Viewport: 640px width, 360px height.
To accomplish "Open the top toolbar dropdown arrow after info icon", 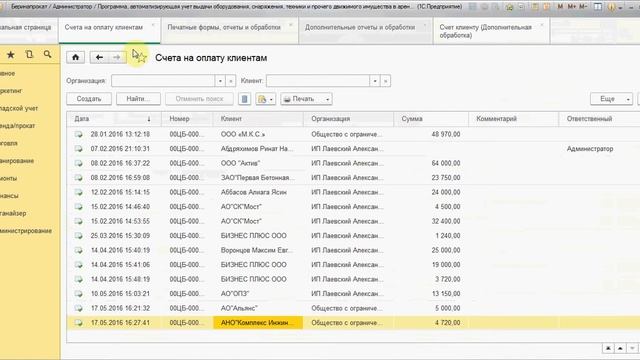I will tap(620, 8).
